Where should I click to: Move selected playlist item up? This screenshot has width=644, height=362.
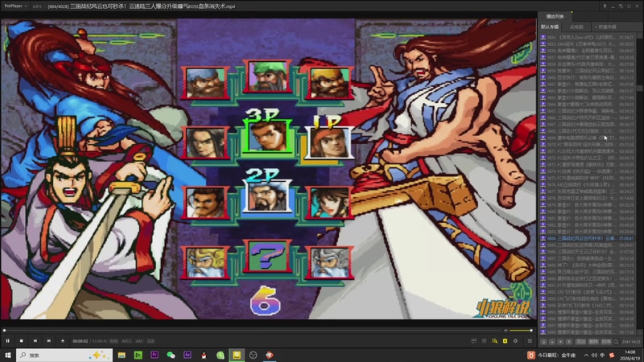552,341
